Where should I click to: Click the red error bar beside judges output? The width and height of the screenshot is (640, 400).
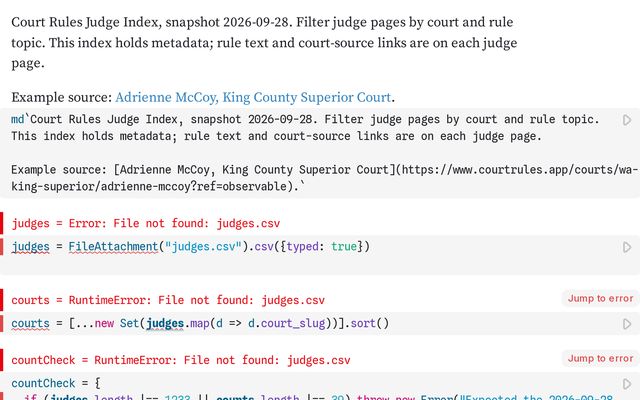[x=2, y=224]
